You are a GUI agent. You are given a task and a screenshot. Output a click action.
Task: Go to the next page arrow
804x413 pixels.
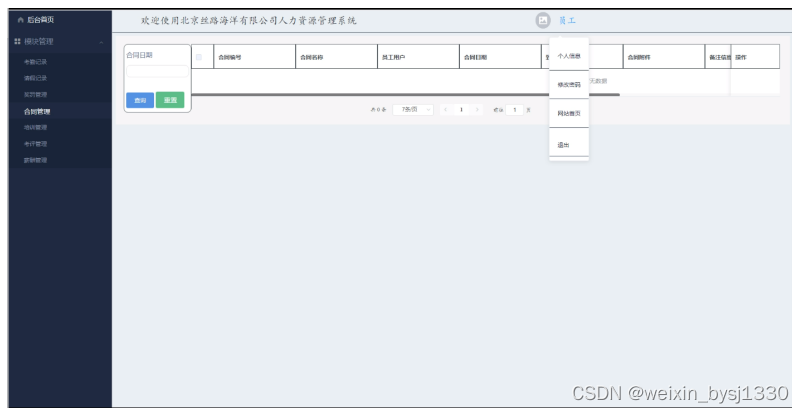(x=477, y=109)
